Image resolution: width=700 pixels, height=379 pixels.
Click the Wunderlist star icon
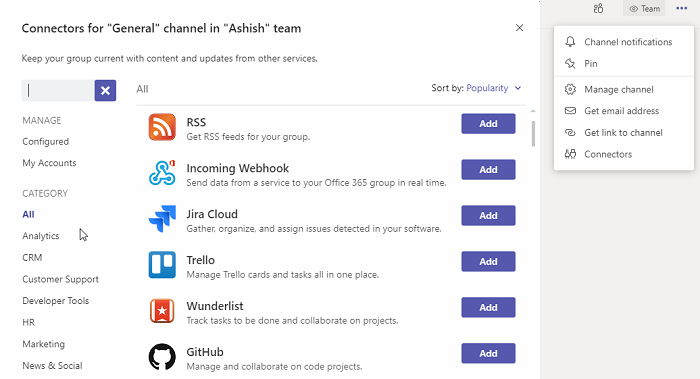point(162,311)
